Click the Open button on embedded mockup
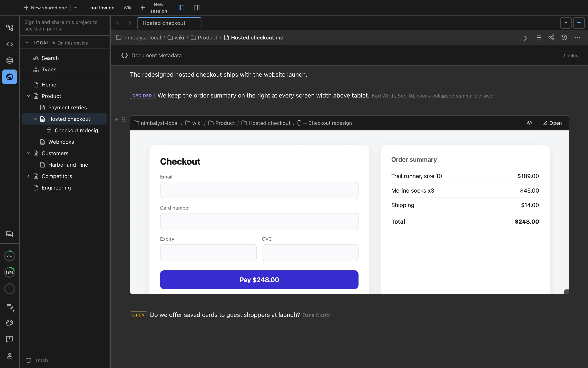 [x=552, y=123]
